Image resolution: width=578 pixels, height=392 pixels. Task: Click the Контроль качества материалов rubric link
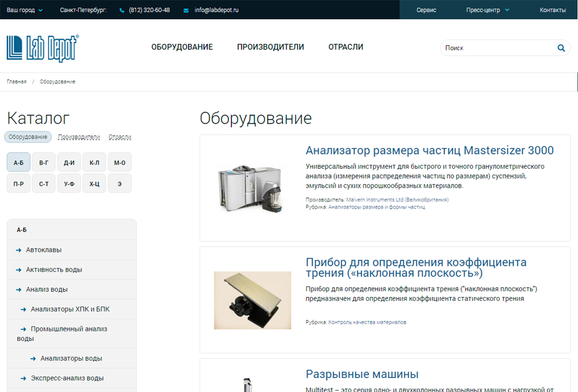coord(367,322)
